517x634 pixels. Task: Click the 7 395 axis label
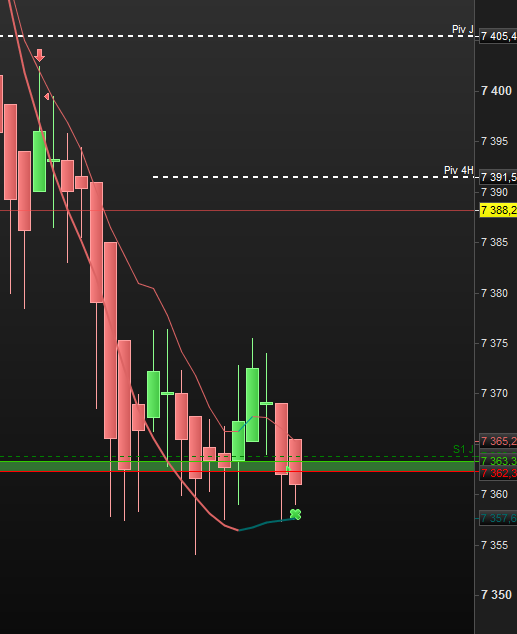(x=494, y=141)
